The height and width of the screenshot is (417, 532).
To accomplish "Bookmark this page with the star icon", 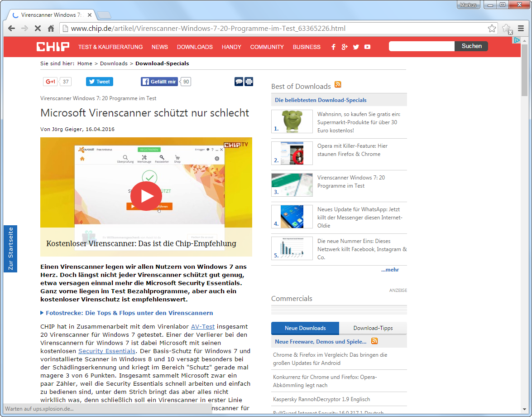I will [x=492, y=29].
